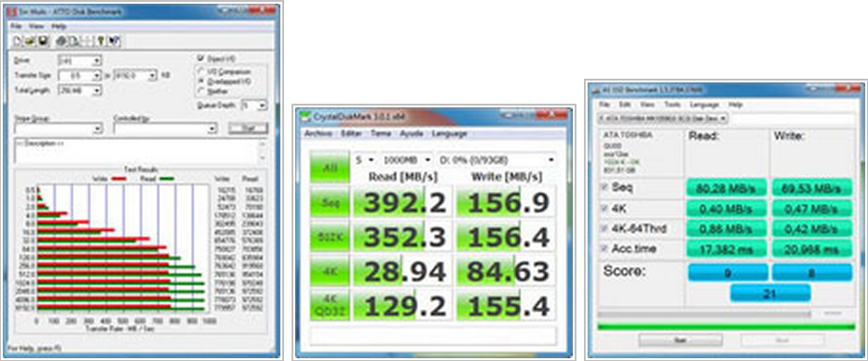Click the 17,382 ms access time result

pos(726,249)
